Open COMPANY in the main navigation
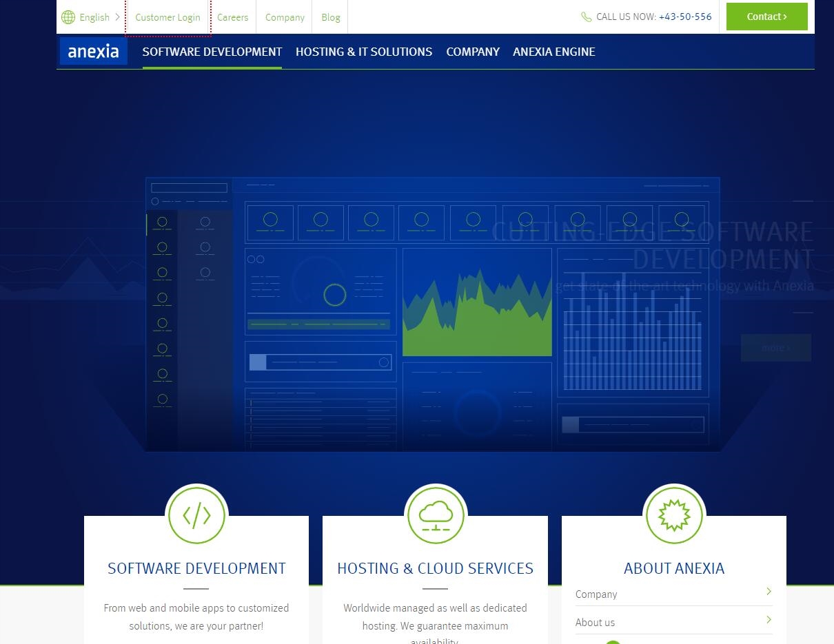The image size is (834, 644). point(473,52)
